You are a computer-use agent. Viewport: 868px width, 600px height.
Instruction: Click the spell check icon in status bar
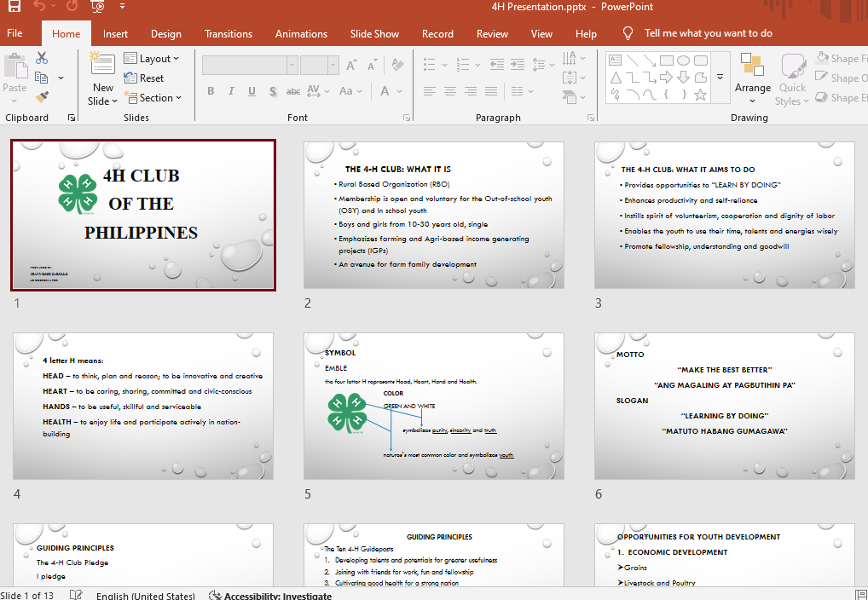click(76, 595)
